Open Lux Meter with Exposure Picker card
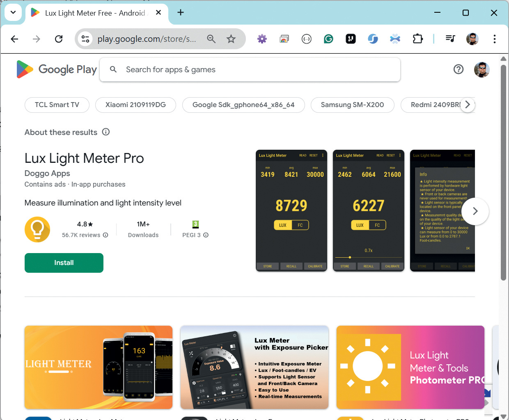Image resolution: width=509 pixels, height=420 pixels. click(x=254, y=367)
